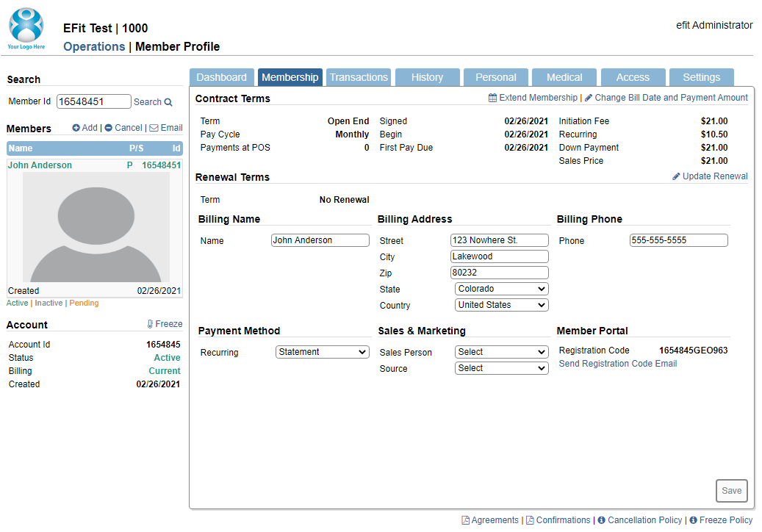Click the Name column header
Screen dimensions: 762x532
point(21,148)
